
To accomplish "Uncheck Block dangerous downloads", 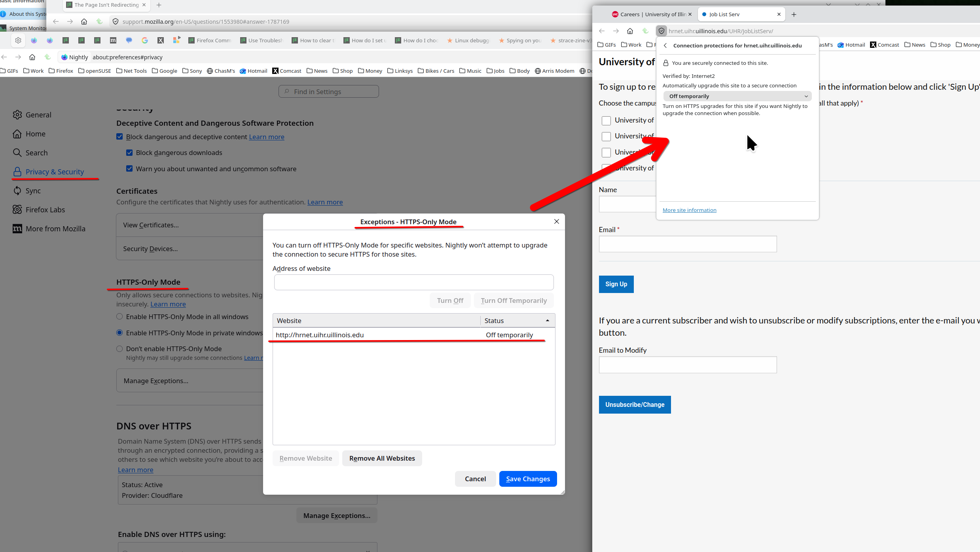I will click(129, 153).
